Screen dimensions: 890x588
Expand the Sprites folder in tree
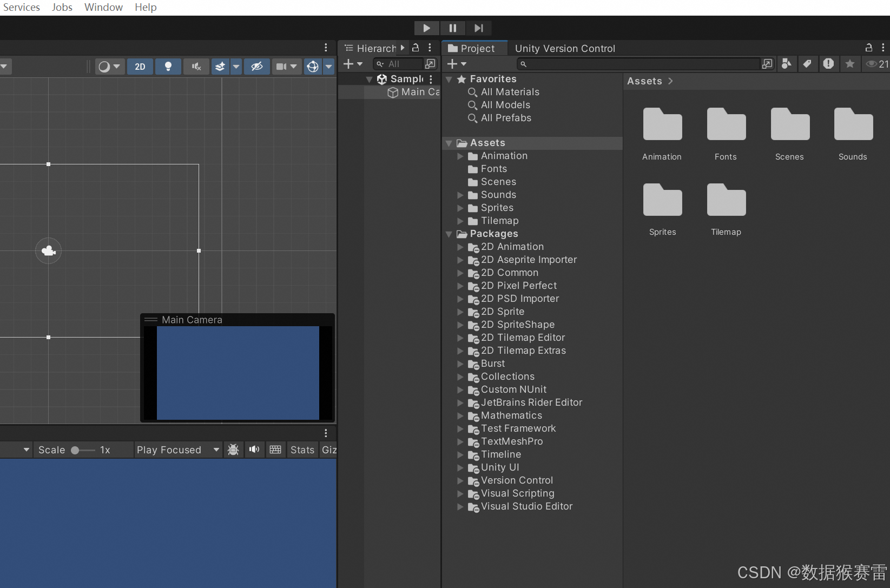point(460,208)
